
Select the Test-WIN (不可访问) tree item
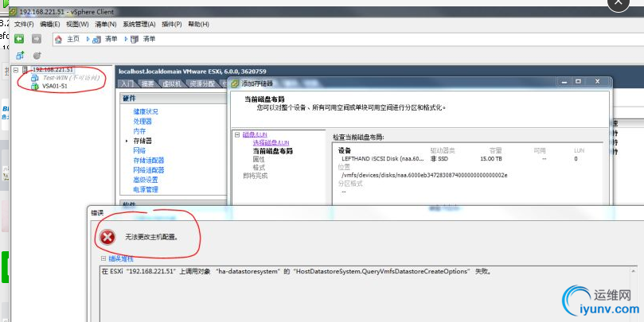[71, 78]
